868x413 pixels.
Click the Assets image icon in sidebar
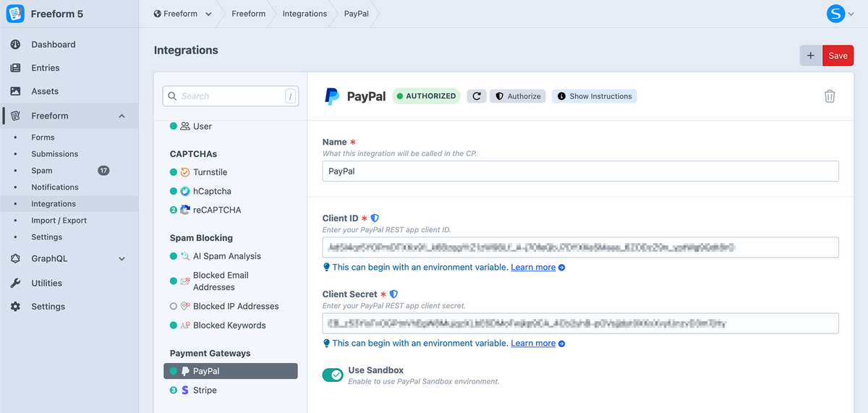point(15,92)
